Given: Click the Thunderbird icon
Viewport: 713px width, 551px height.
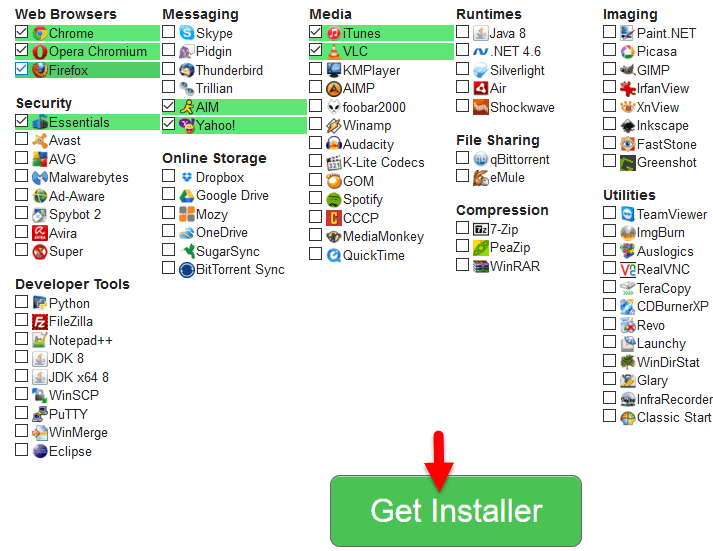Looking at the screenshot, I should (187, 70).
